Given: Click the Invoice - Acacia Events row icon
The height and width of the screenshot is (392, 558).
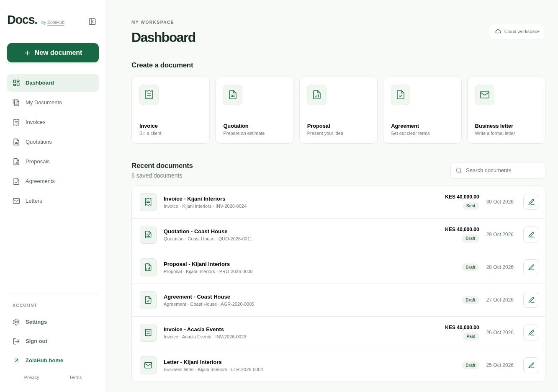Looking at the screenshot, I should tap(148, 333).
